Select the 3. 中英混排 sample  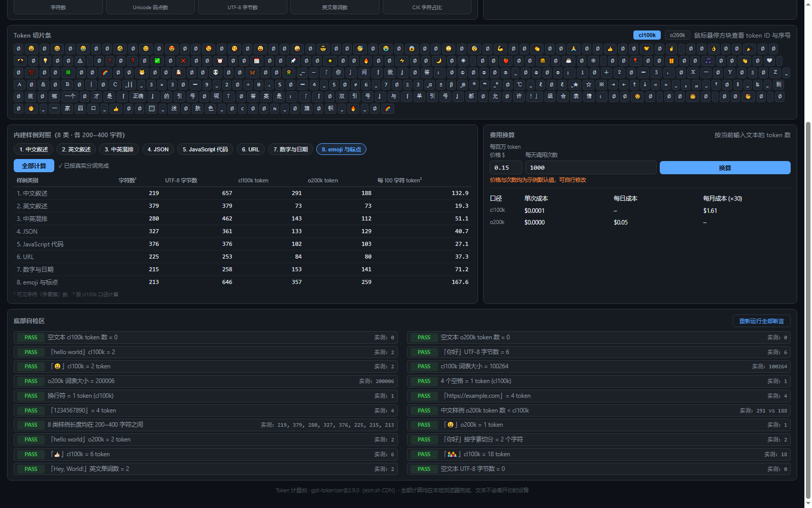[x=119, y=149]
